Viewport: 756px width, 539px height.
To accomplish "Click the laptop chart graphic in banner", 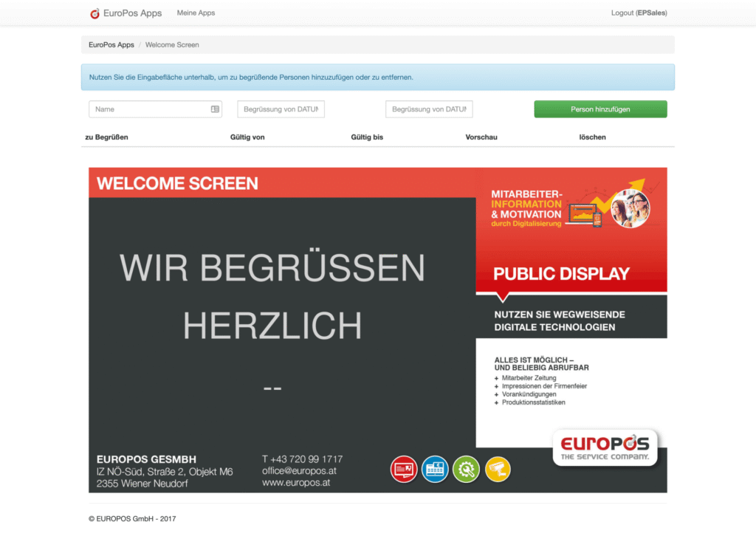I will (585, 214).
